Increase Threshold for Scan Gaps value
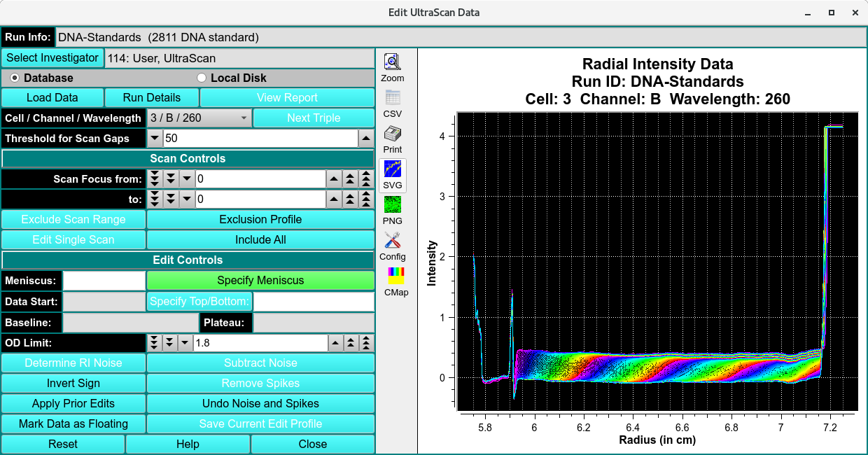Screen dimensions: 868x455 [366, 139]
